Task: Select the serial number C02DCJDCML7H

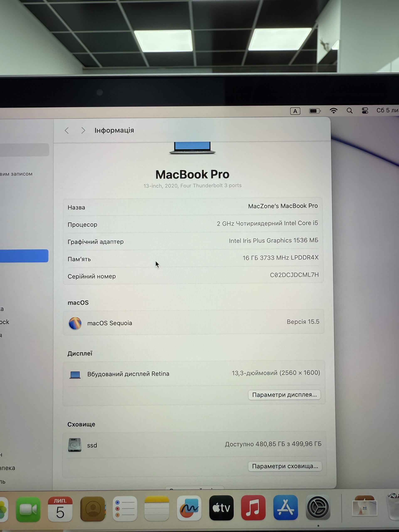Action: [x=294, y=275]
